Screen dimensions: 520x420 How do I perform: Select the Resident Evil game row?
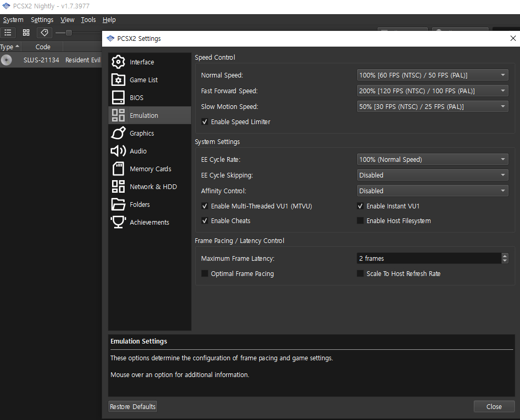(x=51, y=60)
